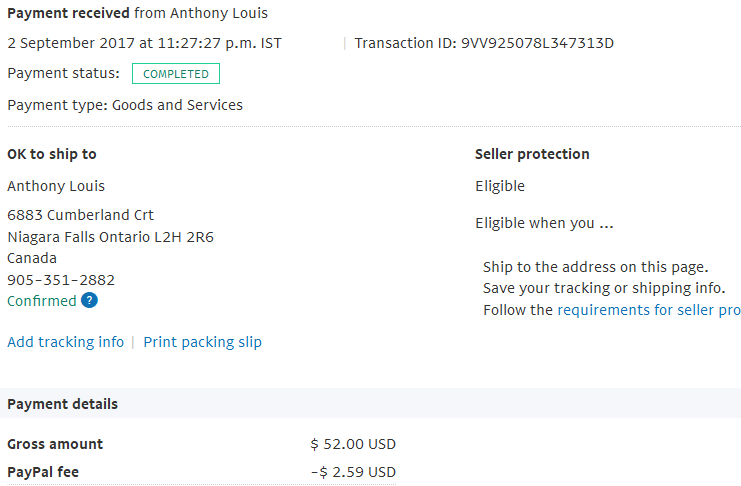Click the Payment details section header

tap(62, 404)
